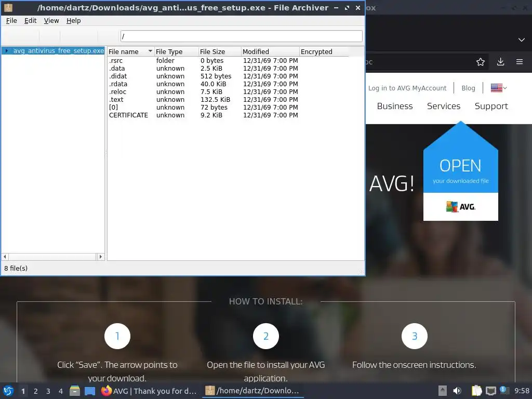This screenshot has height=399, width=532.
Task: Sort by the File Size column
Action: 220,51
